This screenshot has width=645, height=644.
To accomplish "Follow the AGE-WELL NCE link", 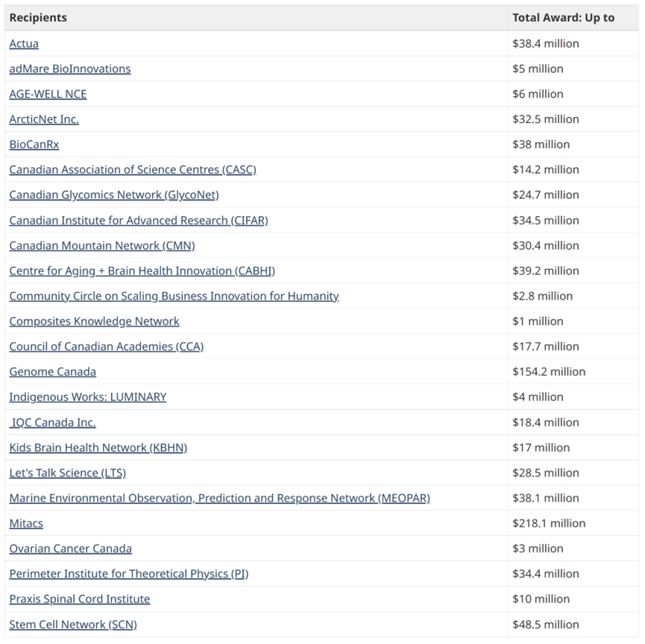I will (48, 94).
